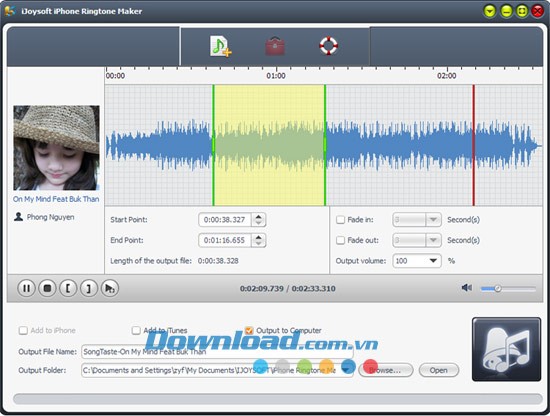Click the Add music file icon
Viewport: 550px width, 416px height.
click(x=221, y=46)
